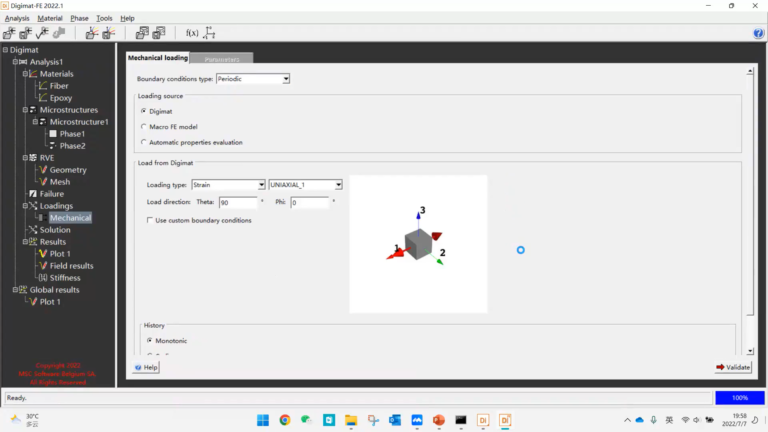The image size is (768, 432).
Task: Open the Windows Start menu
Action: pyautogui.click(x=263, y=420)
